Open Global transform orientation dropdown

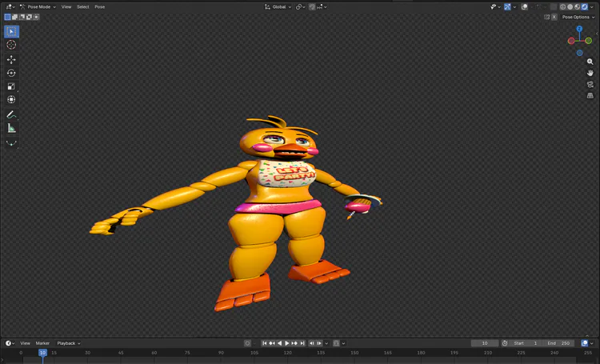coord(278,7)
